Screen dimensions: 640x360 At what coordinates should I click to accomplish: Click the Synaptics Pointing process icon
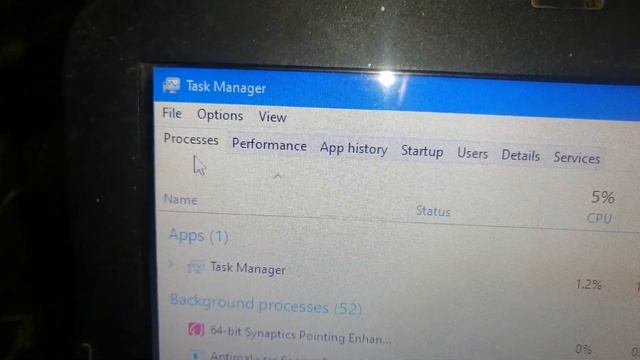coord(196,329)
